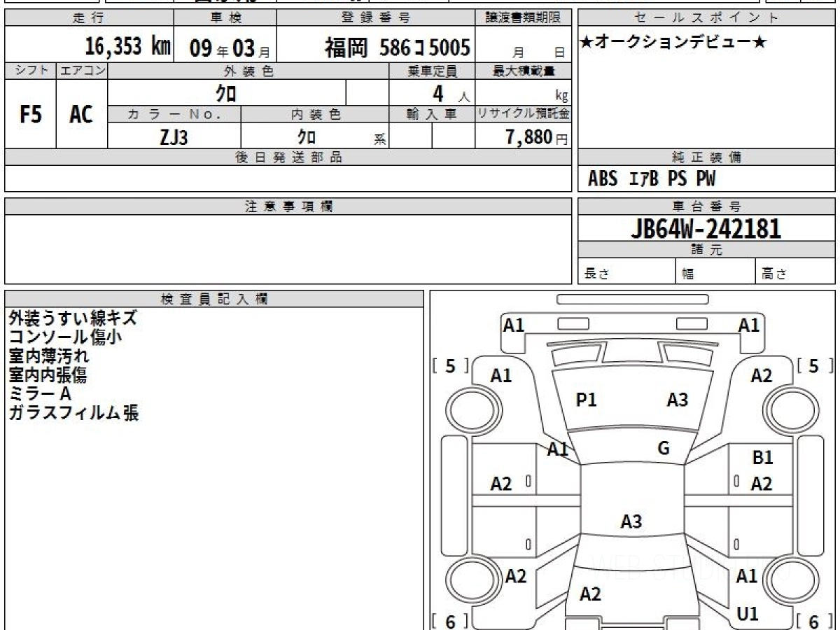840x630 pixels.
Task: Click the [6] tread mark beside rear-left wheel
Action: coord(450,620)
